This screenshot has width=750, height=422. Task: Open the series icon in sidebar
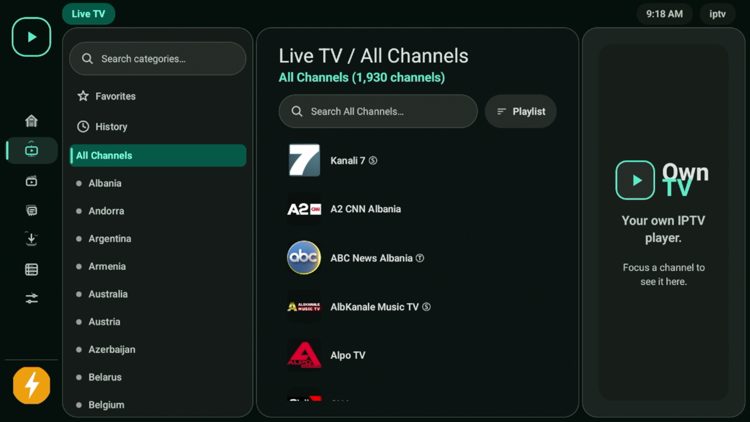pyautogui.click(x=32, y=211)
